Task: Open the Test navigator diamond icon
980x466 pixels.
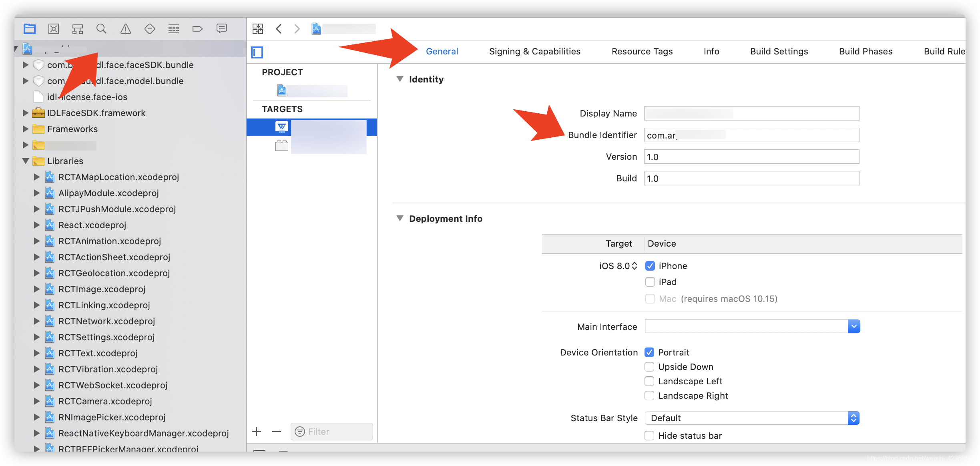Action: coord(150,29)
